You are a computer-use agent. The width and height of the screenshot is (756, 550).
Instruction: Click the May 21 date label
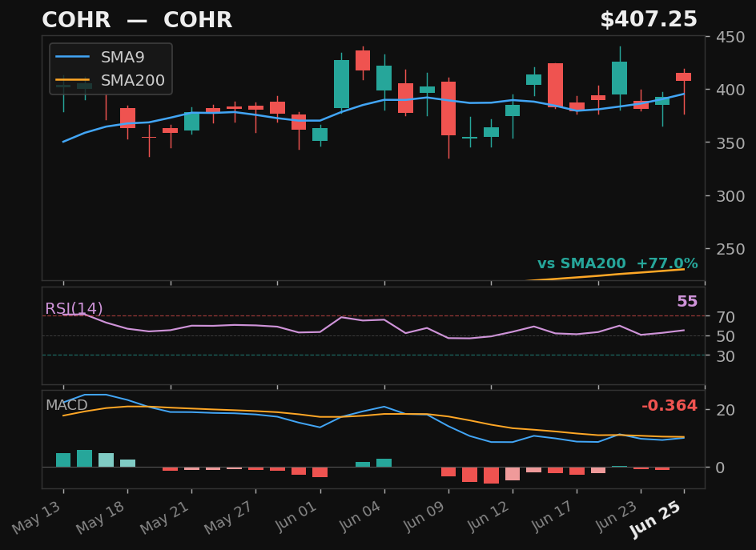pyautogui.click(x=165, y=517)
